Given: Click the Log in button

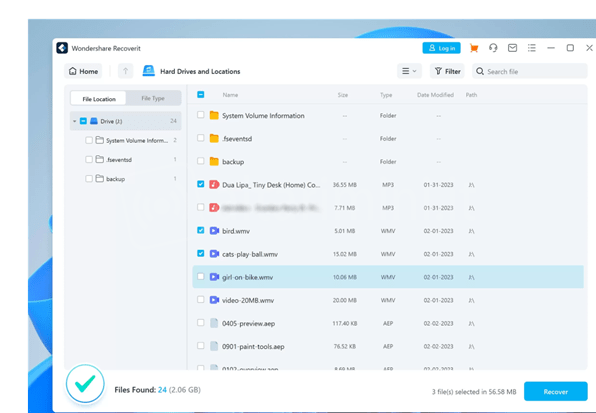Looking at the screenshot, I should point(442,48).
